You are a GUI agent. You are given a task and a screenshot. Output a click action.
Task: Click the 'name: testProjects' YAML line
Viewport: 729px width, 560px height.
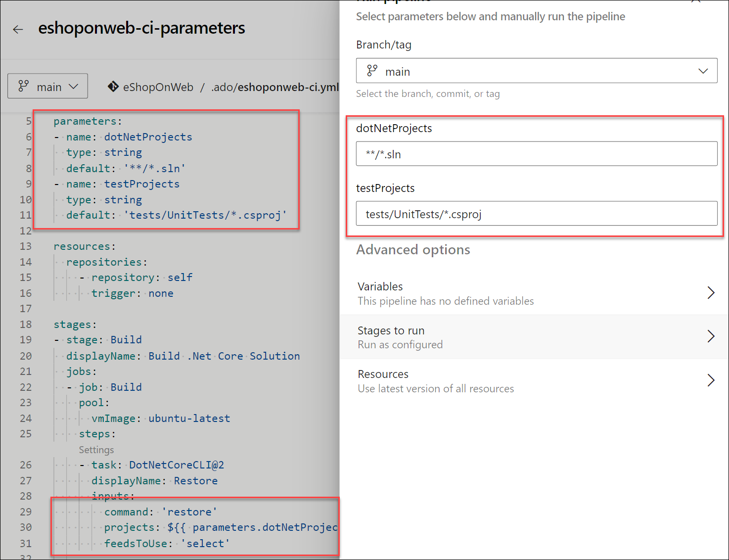tap(117, 184)
